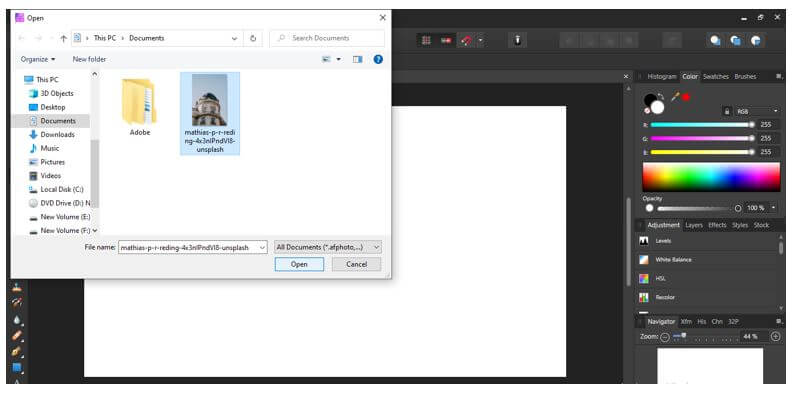
Task: Refresh the Documents folder listing
Action: pos(253,38)
